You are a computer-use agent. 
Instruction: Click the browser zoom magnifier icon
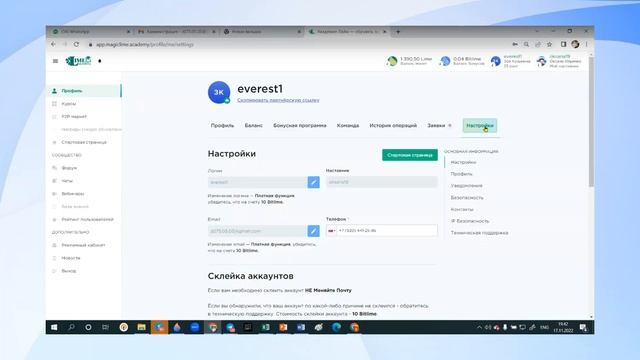click(526, 44)
